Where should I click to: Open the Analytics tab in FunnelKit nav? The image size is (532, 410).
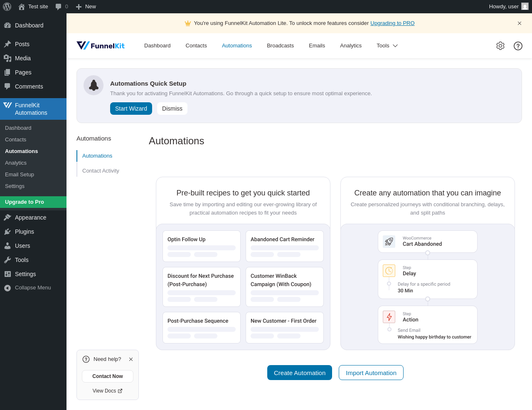(351, 46)
